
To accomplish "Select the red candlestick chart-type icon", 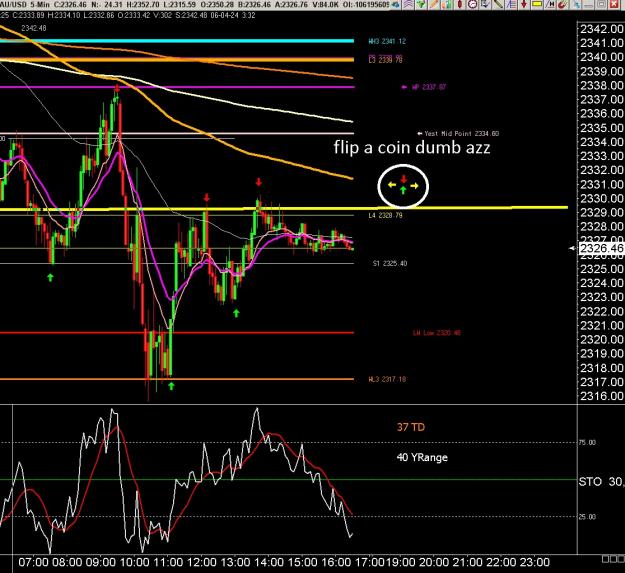I will pos(460,4).
